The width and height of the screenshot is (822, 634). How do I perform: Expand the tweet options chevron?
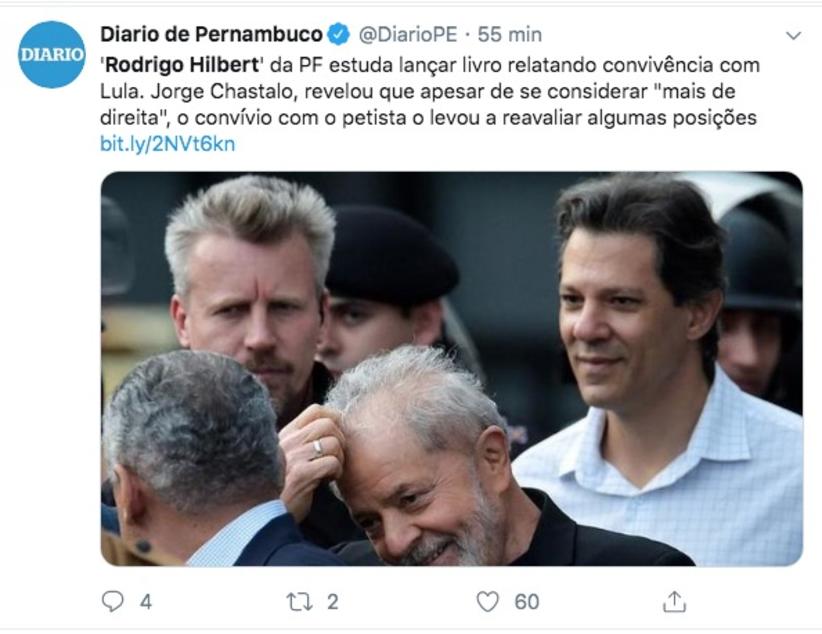[x=794, y=36]
